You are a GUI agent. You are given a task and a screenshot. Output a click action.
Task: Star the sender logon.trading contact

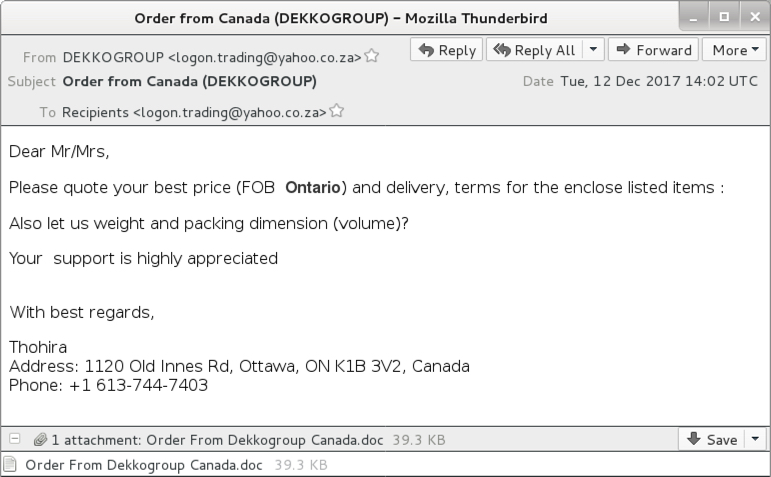pyautogui.click(x=372, y=56)
